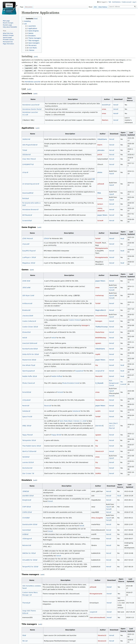This screenshot has height=644, width=138.
Task: Open a Random page from the sidebar
Action: pos(7,25)
